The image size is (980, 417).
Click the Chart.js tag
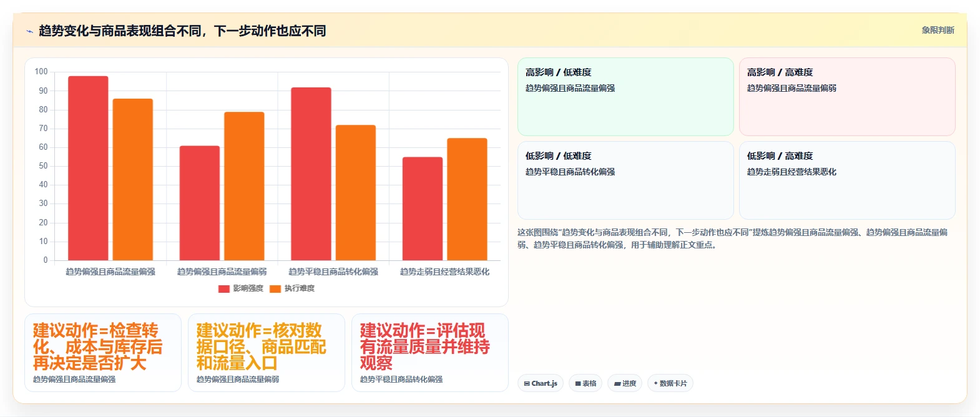point(541,383)
